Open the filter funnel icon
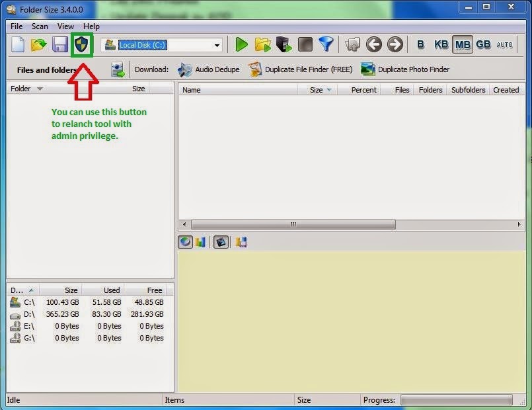Viewport: 532px width, 410px height. coord(326,44)
